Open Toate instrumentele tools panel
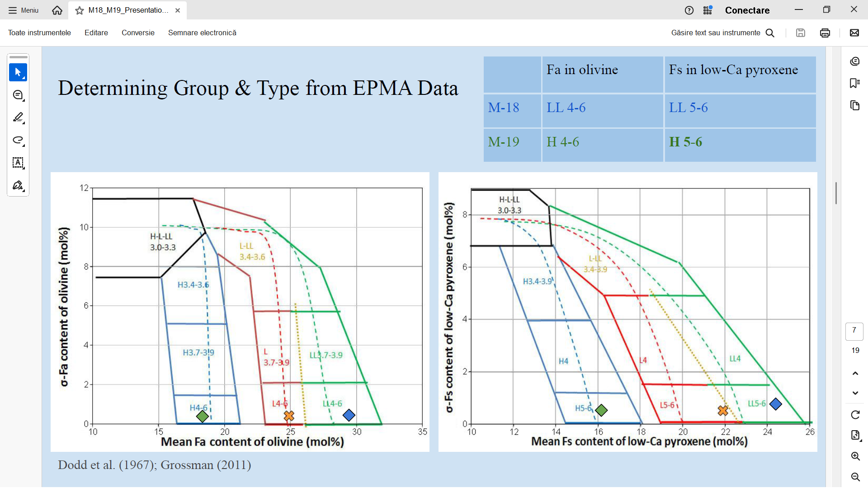The height and width of the screenshot is (488, 868). click(39, 33)
